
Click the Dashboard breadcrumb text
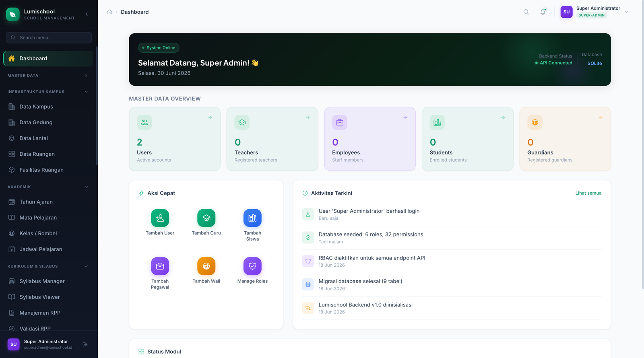click(135, 12)
